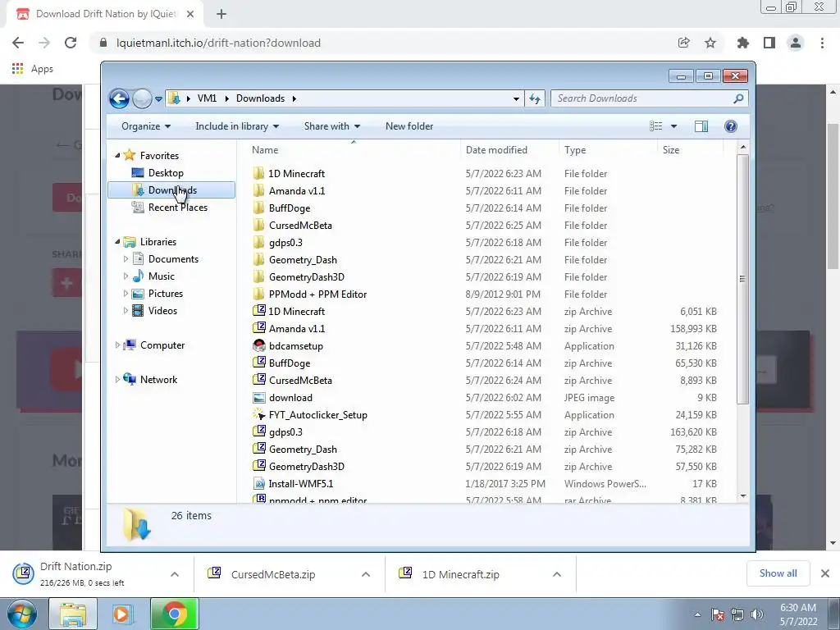
Task: Sort files by Size column header
Action: point(690,150)
